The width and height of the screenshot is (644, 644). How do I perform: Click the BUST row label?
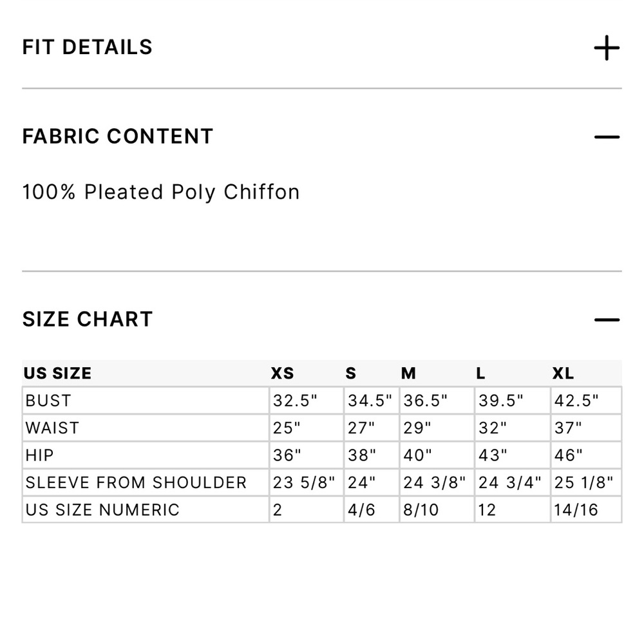(x=48, y=401)
